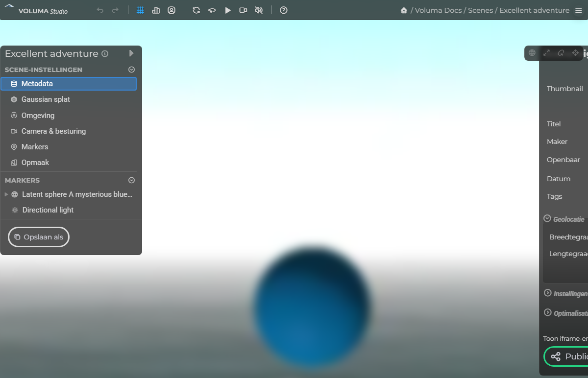
Task: Undo the last action
Action: click(100, 10)
